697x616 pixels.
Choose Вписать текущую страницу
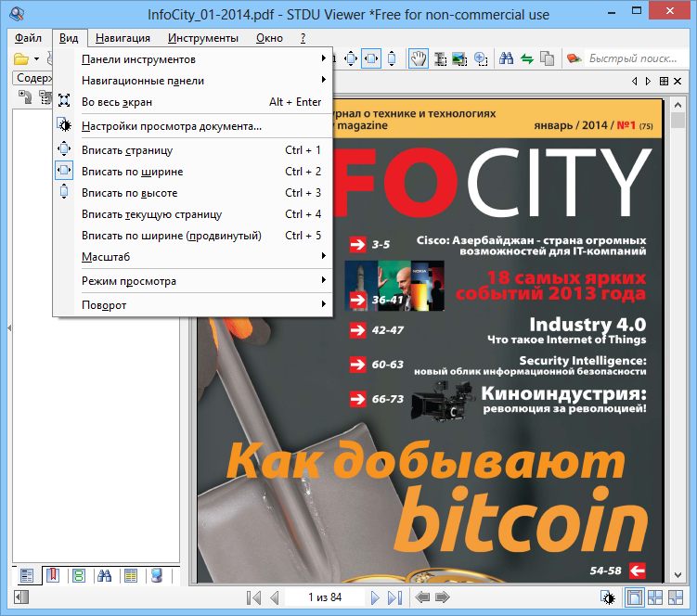tap(192, 214)
